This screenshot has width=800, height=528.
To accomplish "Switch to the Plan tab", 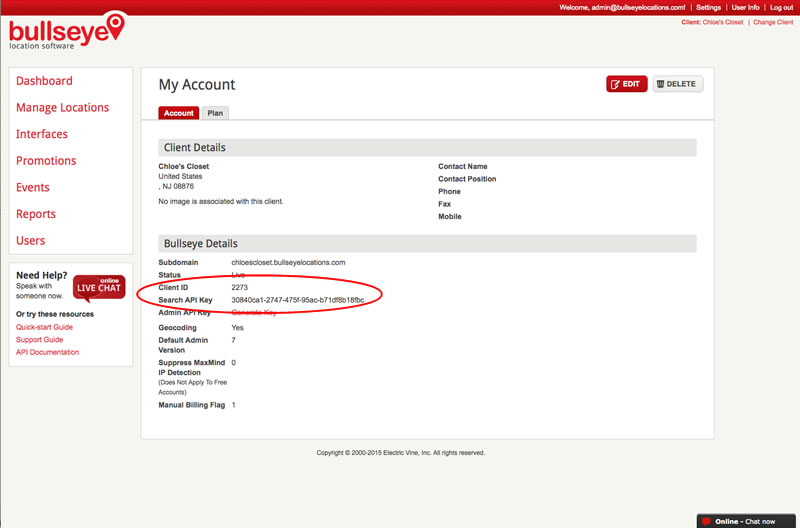I will 215,113.
